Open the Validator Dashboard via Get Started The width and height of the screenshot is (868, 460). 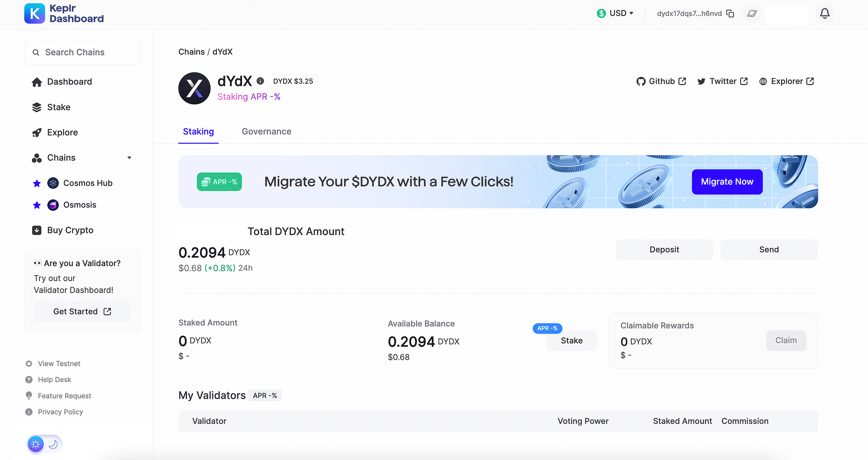pyautogui.click(x=82, y=311)
